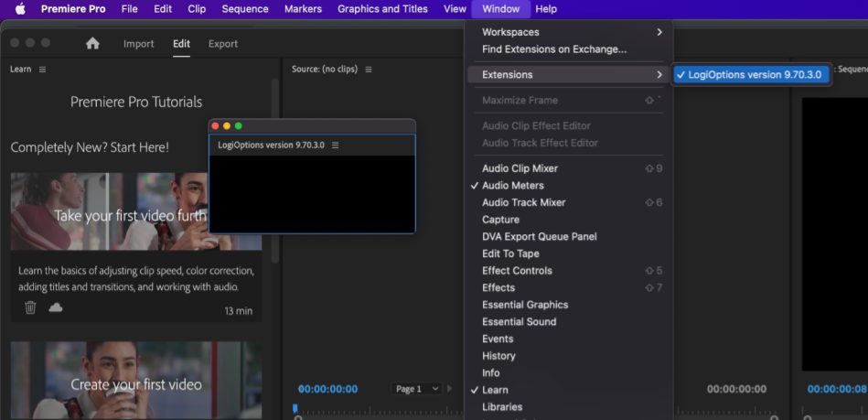Open Essential Sound panel

(569, 322)
